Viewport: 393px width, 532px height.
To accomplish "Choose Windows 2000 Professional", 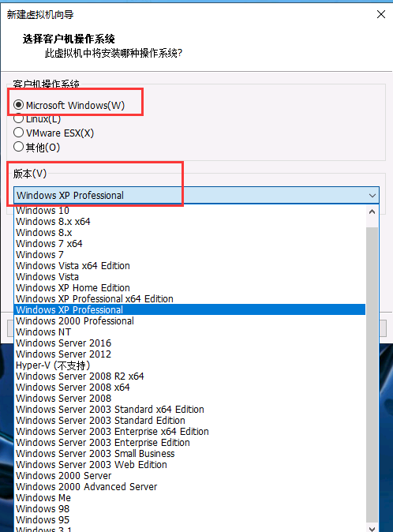I will (189, 321).
